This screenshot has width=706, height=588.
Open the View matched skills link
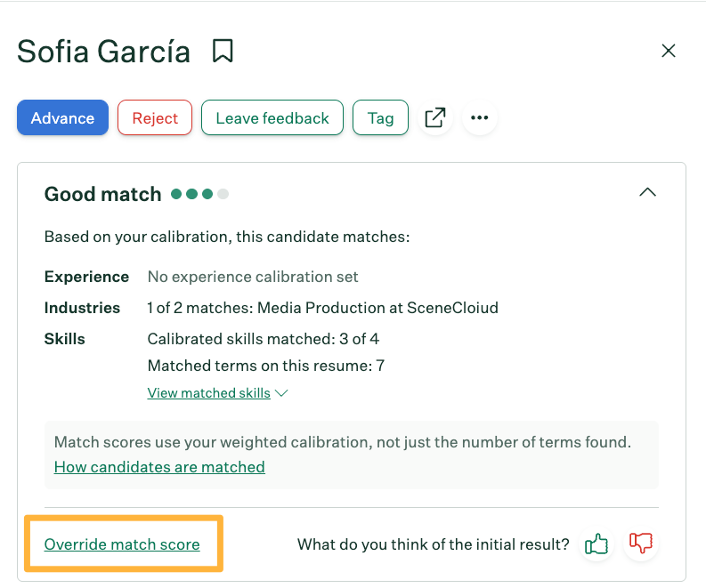pos(208,392)
